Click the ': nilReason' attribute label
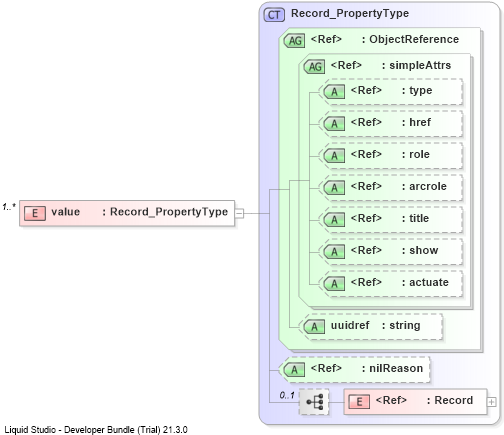The image size is (504, 435). pyautogui.click(x=392, y=368)
